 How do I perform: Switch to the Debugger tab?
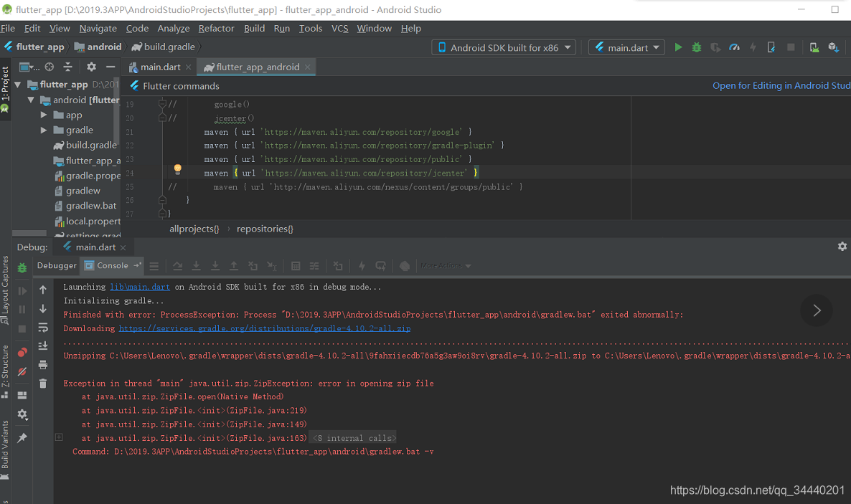57,265
